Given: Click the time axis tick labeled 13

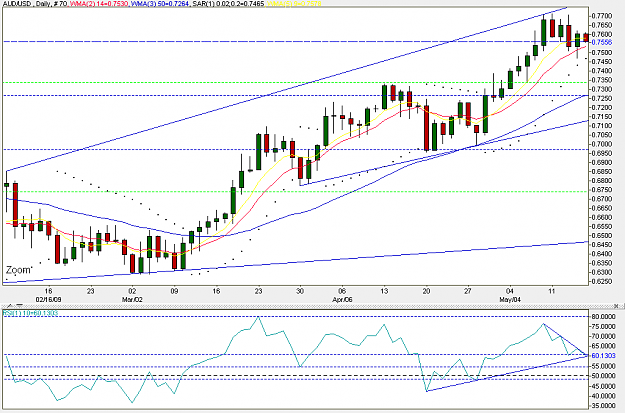Looking at the screenshot, I should pyautogui.click(x=384, y=291).
